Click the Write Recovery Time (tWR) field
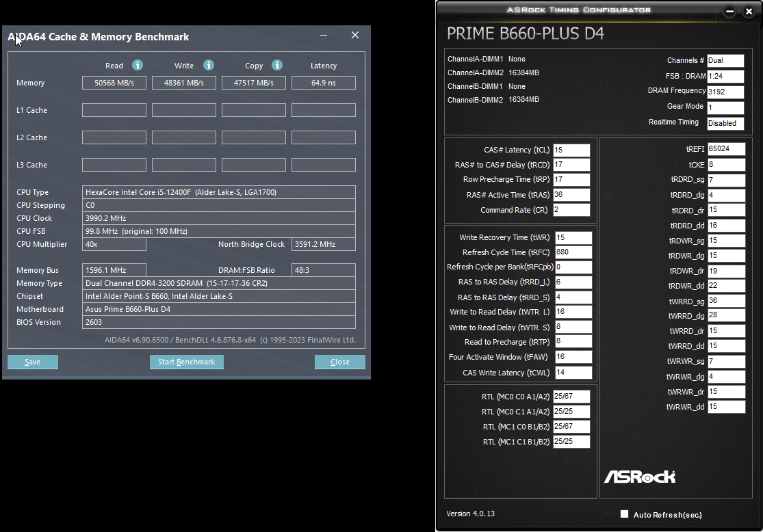This screenshot has height=532, width=763. coord(573,238)
